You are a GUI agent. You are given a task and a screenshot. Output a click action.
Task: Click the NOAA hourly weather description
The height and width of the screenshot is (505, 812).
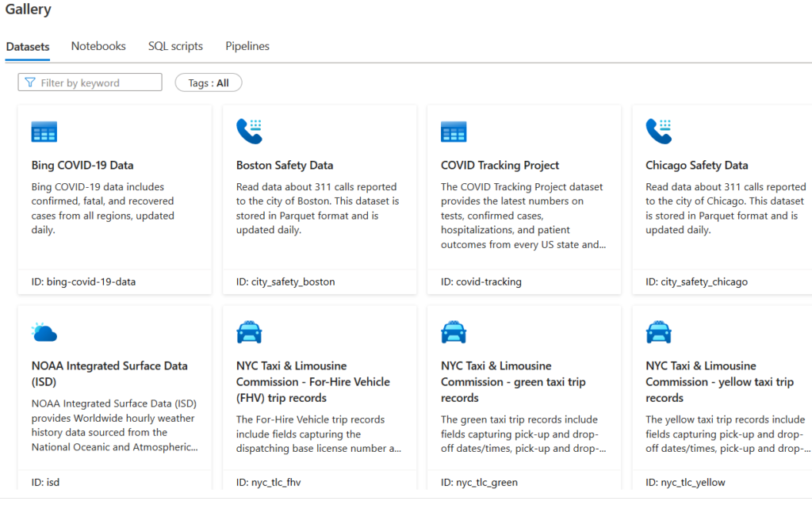click(x=114, y=425)
